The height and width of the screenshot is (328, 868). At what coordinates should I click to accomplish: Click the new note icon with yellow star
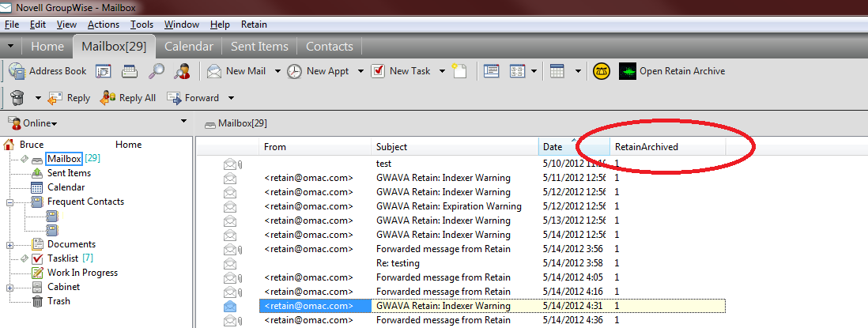pos(459,71)
